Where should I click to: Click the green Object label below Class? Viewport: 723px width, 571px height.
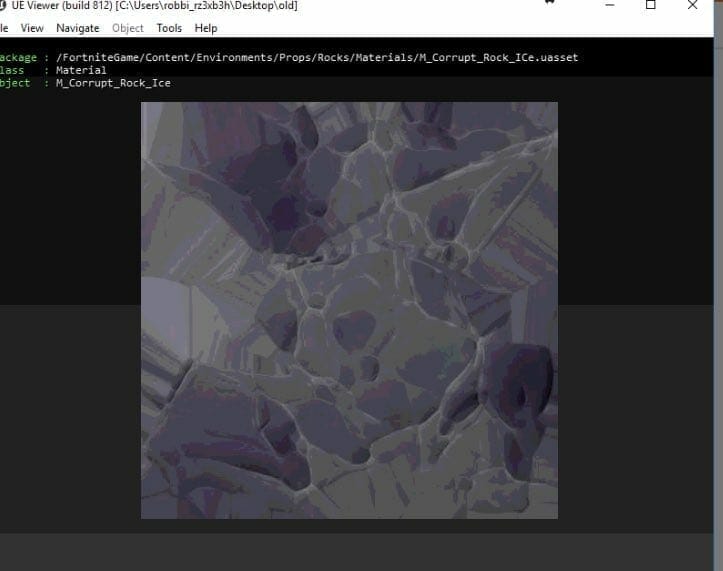click(14, 83)
